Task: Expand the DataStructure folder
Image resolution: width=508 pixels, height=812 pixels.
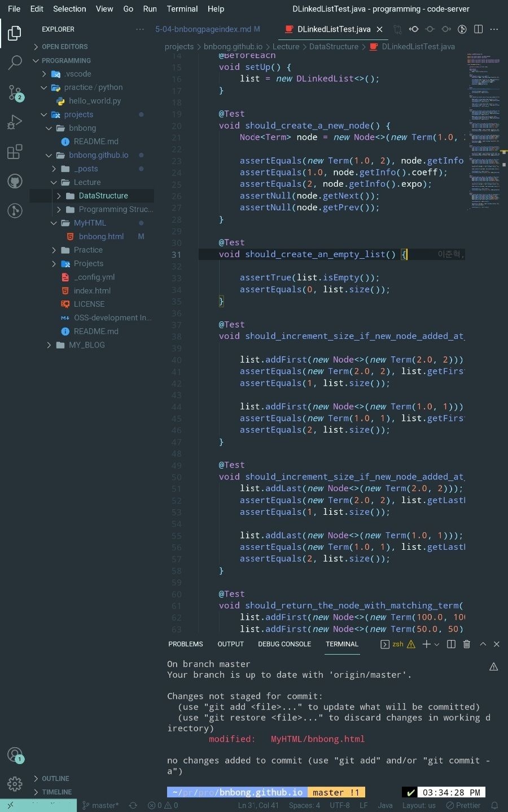Action: click(92, 196)
